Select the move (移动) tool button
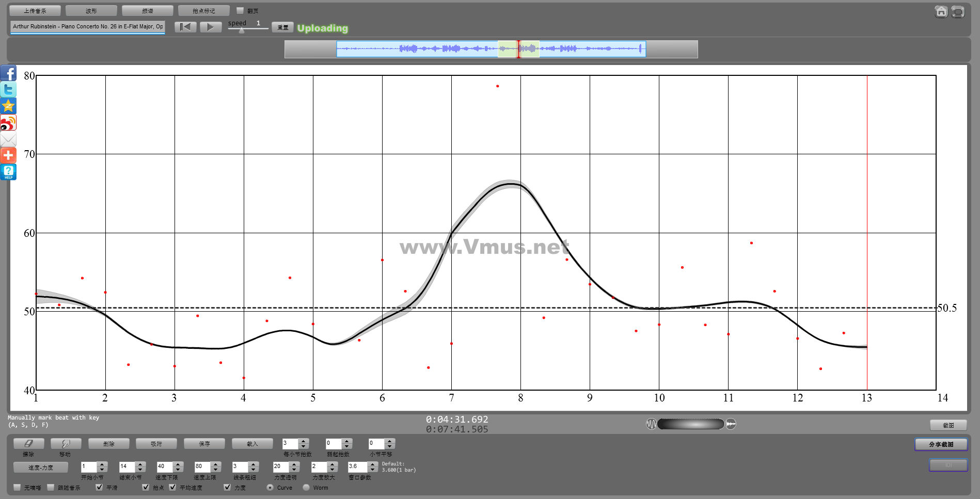The image size is (980, 499). click(66, 443)
